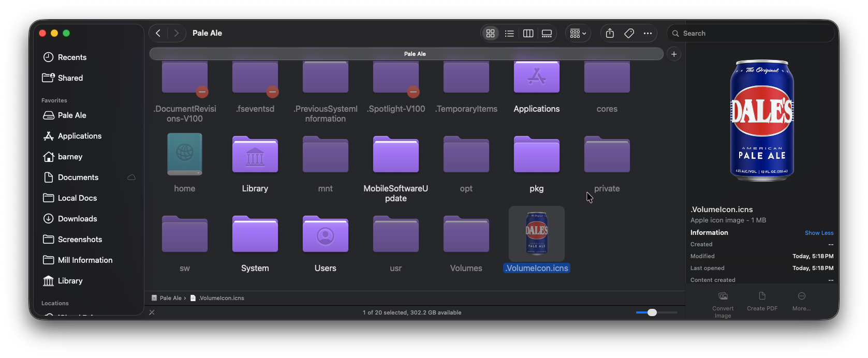
Task: Collapse info with Show Less
Action: pos(819,233)
